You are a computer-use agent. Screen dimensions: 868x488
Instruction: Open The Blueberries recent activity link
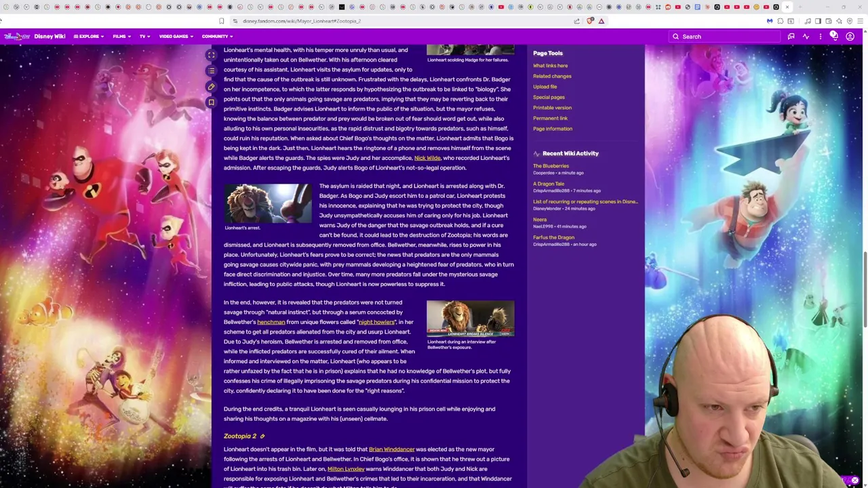click(551, 166)
